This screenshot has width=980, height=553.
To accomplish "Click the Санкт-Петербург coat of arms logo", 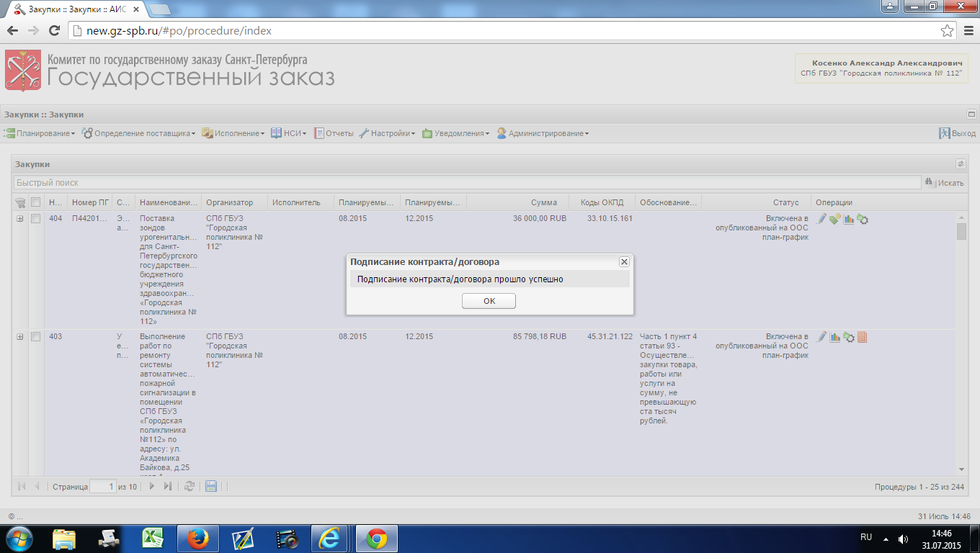I will [23, 70].
